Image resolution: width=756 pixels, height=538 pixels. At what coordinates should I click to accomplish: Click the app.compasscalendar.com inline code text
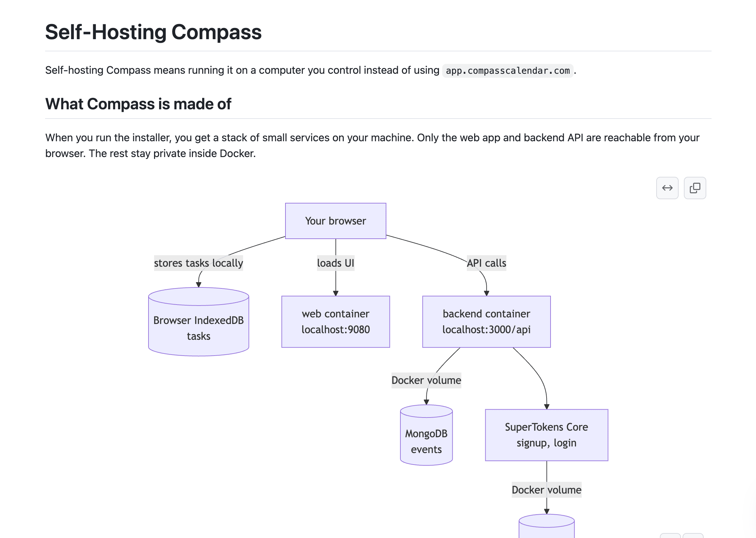click(507, 70)
